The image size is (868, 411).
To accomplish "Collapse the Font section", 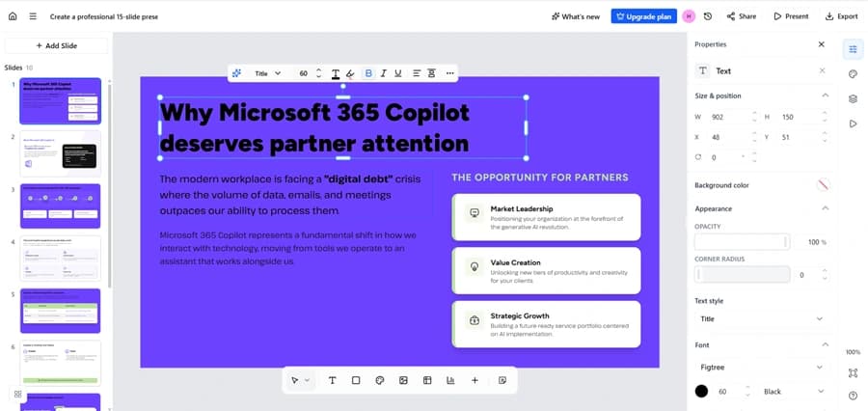I will (825, 344).
